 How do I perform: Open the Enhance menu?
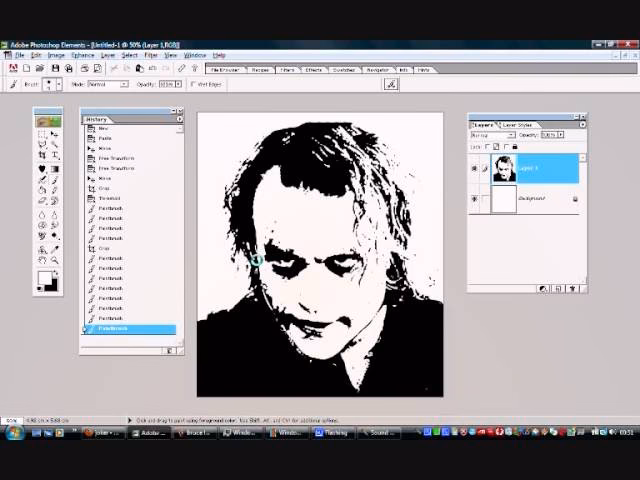pyautogui.click(x=83, y=55)
